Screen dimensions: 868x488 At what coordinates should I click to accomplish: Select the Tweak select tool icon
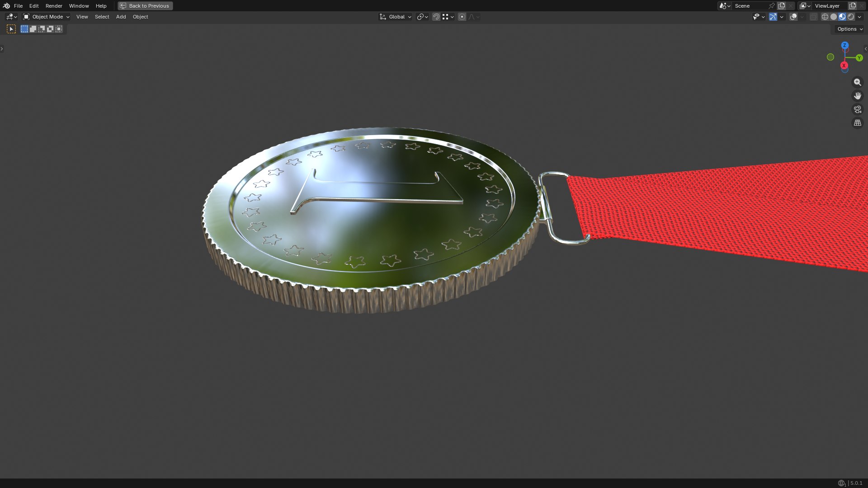click(11, 29)
